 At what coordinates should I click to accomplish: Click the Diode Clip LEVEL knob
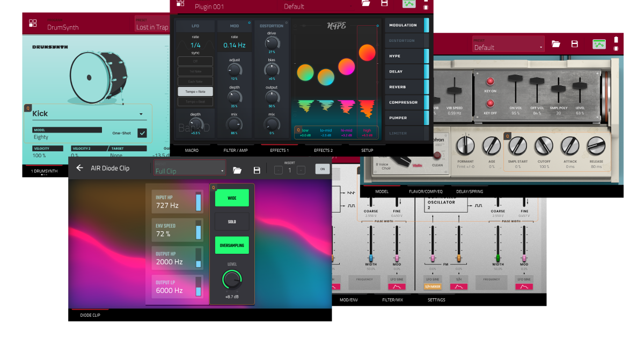click(x=232, y=280)
